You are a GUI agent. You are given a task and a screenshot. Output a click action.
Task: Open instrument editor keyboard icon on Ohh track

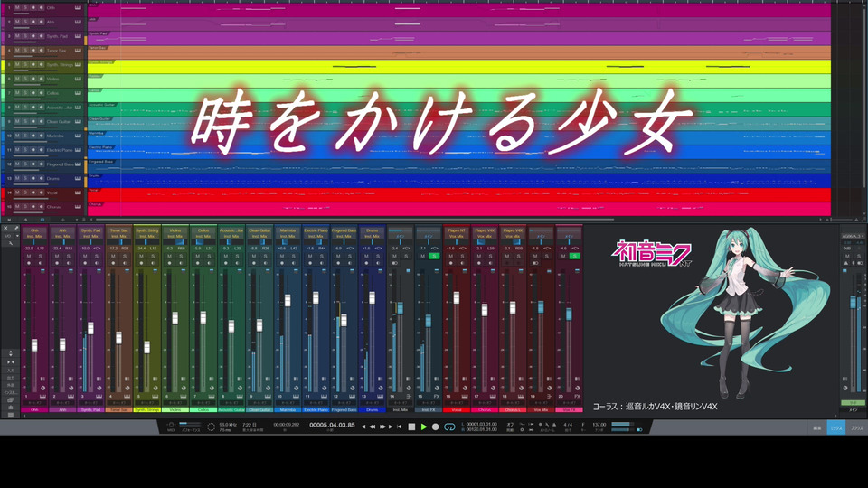click(x=78, y=8)
